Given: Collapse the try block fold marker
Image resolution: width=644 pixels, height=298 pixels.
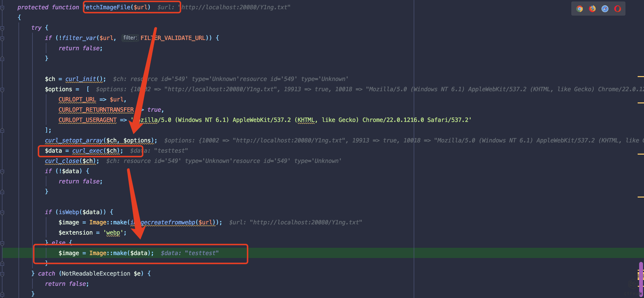Looking at the screenshot, I should 2,28.
